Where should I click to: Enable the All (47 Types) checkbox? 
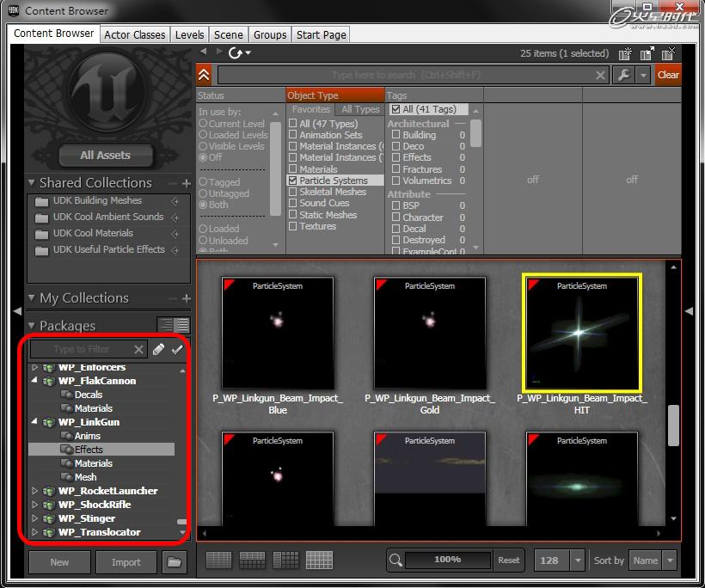[292, 123]
